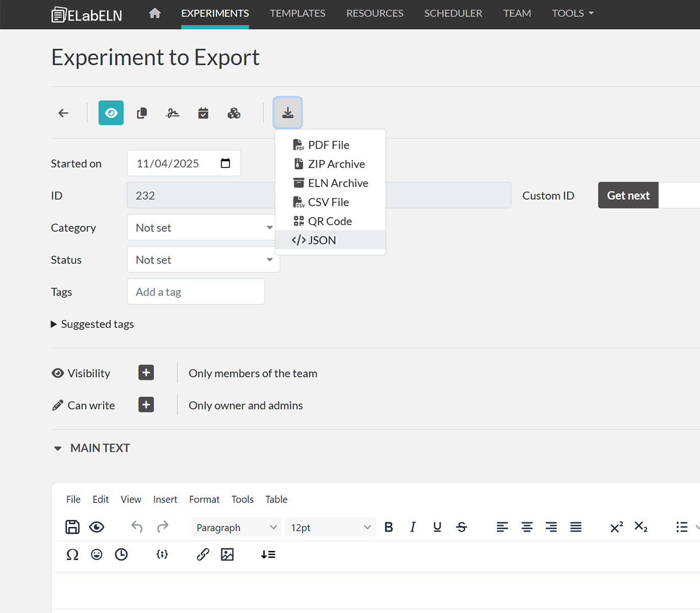Click the home icon in navbar
Viewport: 700px width, 613px height.
pyautogui.click(x=155, y=13)
